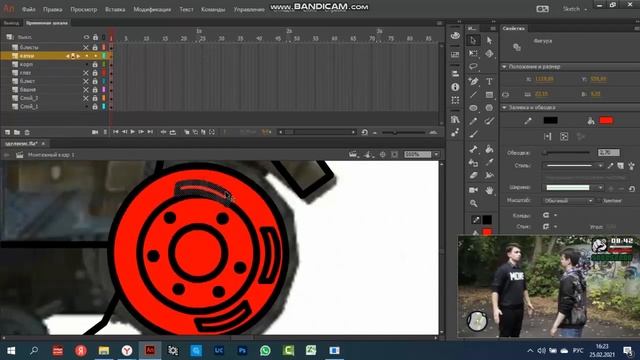The image size is (640, 360).
Task: Unlock the bottom Слой_1 layer
Action: click(95, 107)
